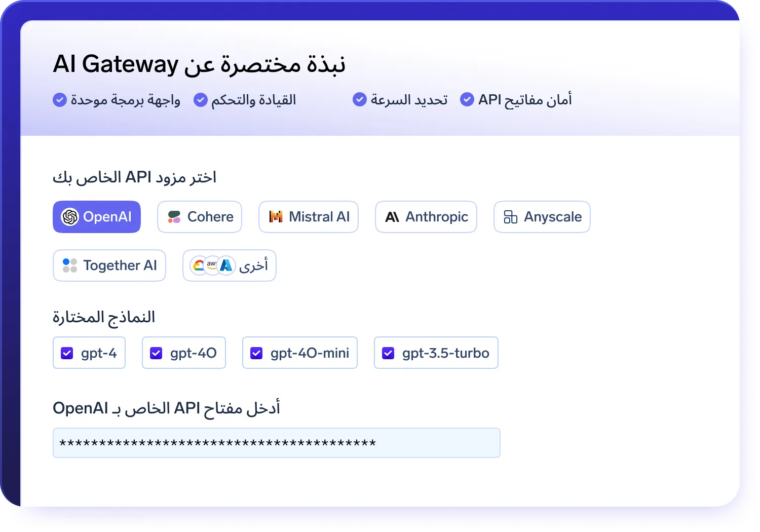Open the أخرى (other) providers option
The width and height of the screenshot is (760, 532).
(230, 265)
